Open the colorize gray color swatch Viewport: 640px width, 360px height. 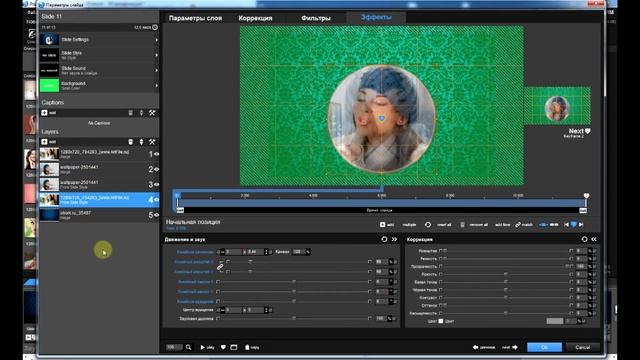[x=555, y=321]
